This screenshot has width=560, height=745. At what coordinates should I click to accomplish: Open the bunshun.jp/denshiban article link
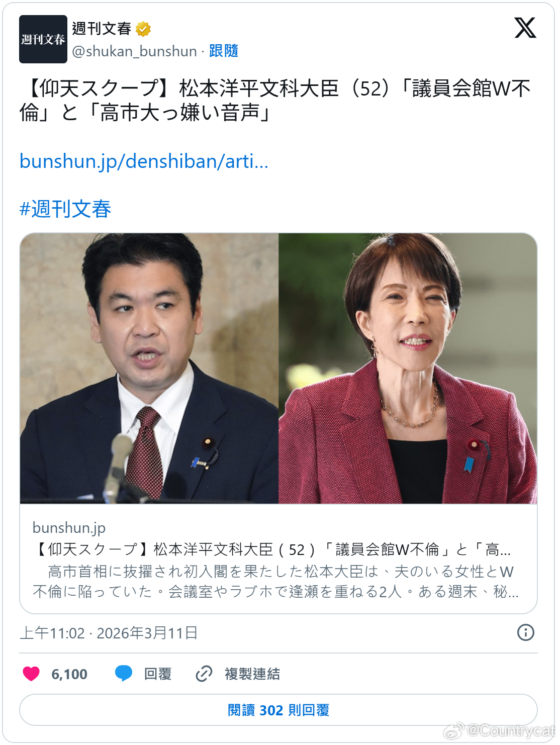(x=144, y=161)
